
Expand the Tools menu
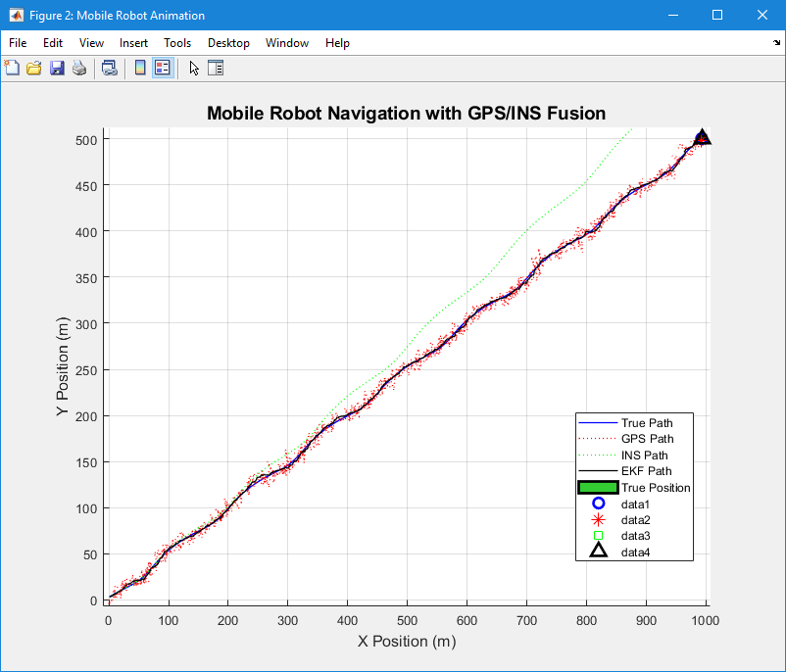pyautogui.click(x=177, y=43)
